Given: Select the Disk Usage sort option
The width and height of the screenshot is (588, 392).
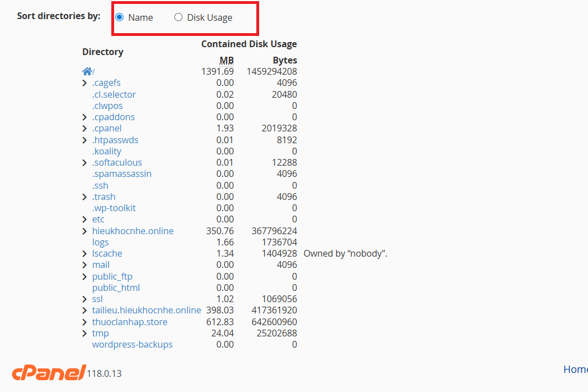Looking at the screenshot, I should coord(178,17).
